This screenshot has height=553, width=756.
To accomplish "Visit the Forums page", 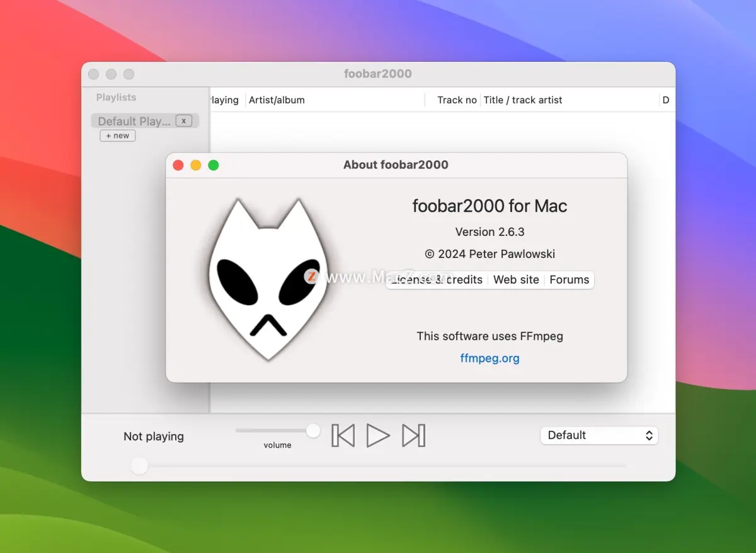I will click(569, 279).
